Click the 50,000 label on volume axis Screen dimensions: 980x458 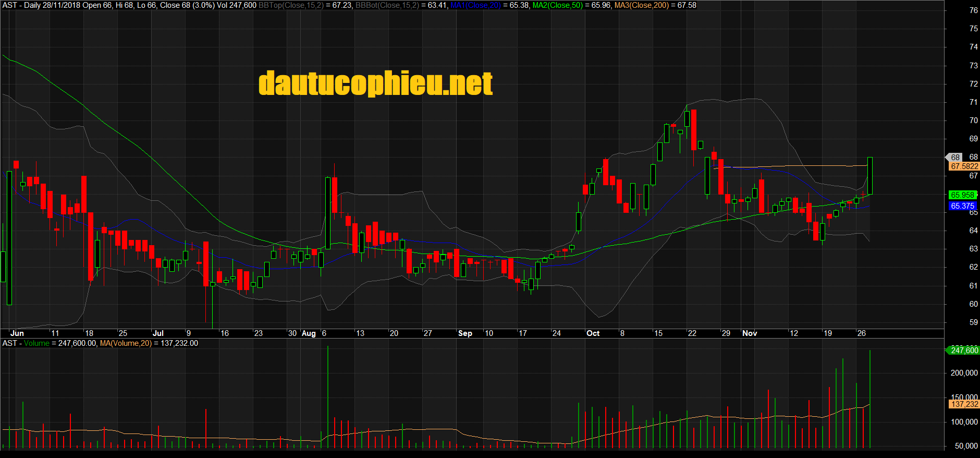point(966,446)
